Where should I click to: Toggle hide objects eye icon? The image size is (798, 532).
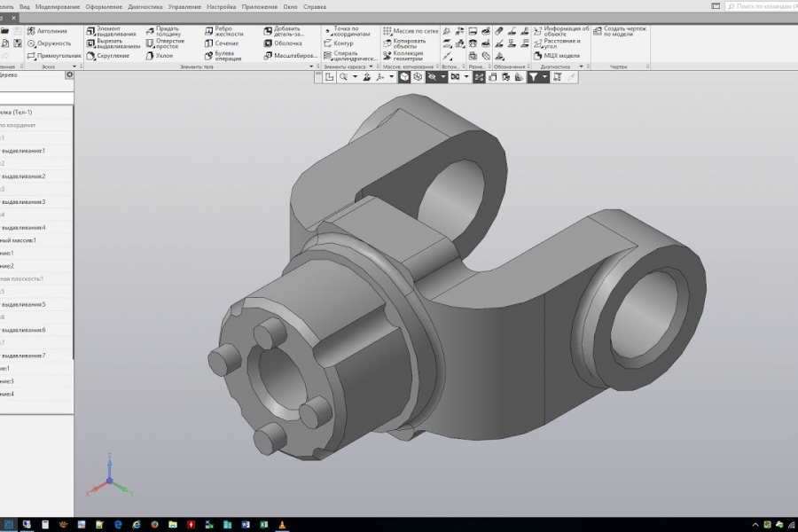432,77
